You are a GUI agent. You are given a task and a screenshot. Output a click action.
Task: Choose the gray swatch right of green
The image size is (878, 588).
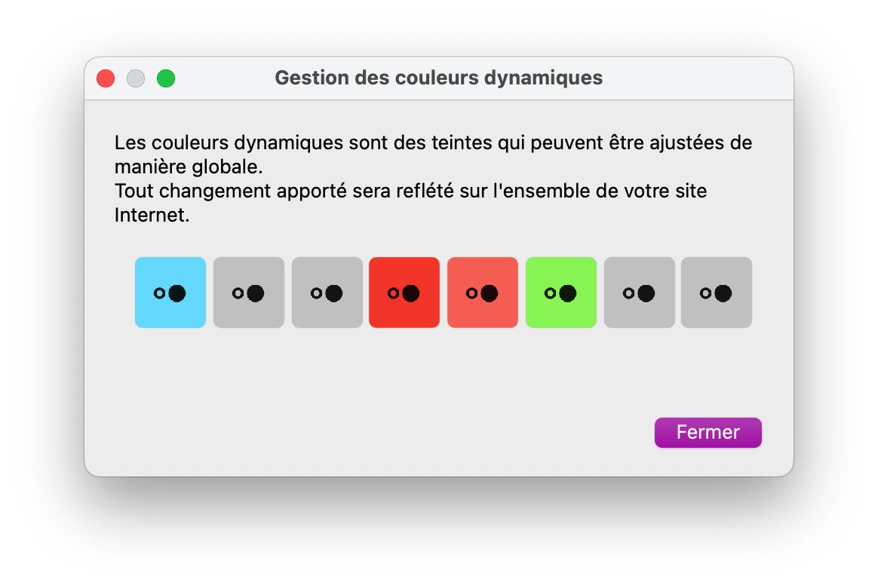point(640,292)
